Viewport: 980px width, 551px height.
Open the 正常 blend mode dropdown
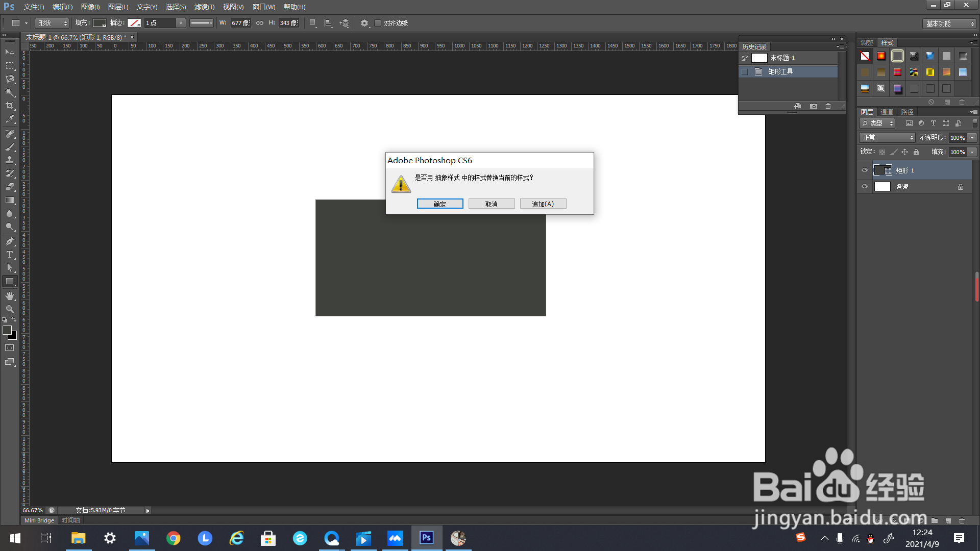(x=888, y=138)
